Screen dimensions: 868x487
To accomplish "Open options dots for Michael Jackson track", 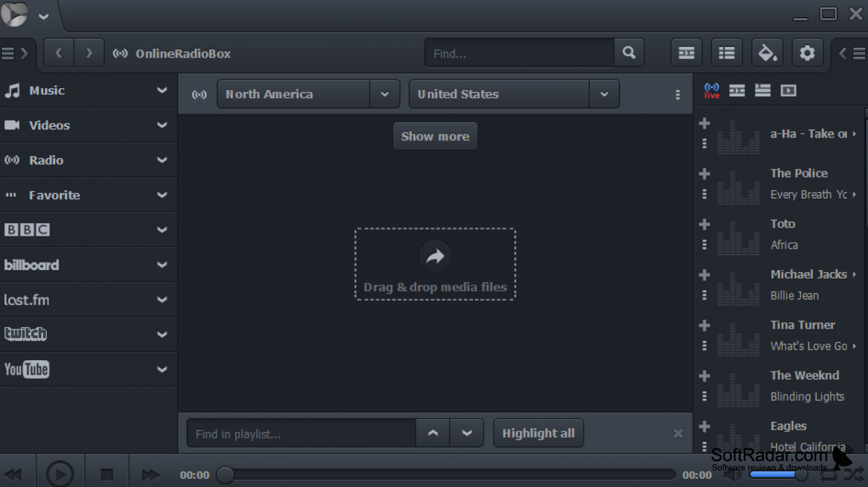I will click(x=704, y=295).
